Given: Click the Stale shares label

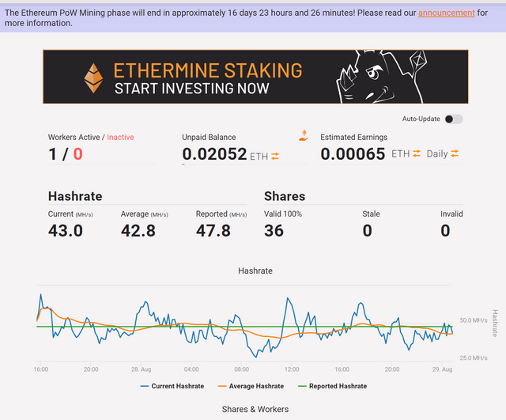Looking at the screenshot, I should point(371,214).
